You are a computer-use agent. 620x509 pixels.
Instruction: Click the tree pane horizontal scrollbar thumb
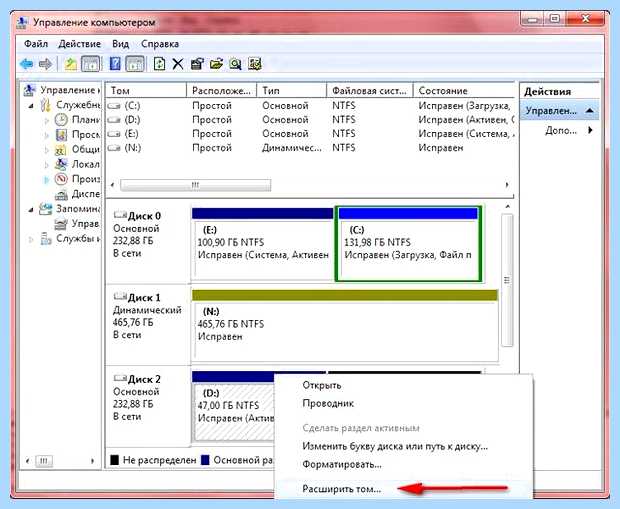point(43,461)
